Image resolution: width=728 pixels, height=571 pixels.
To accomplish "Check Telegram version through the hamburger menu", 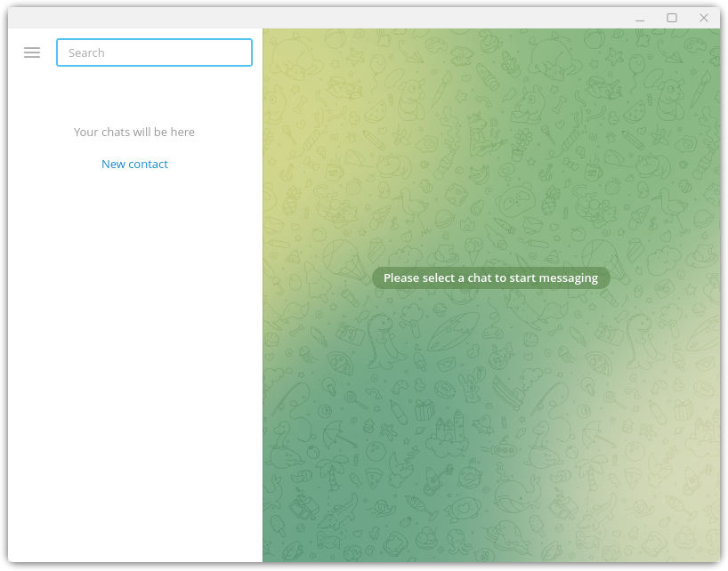I will [32, 52].
